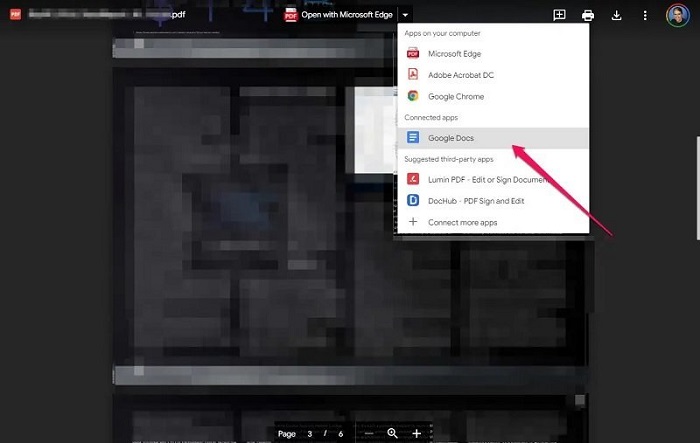
Task: Click the add comment icon
Action: [559, 15]
